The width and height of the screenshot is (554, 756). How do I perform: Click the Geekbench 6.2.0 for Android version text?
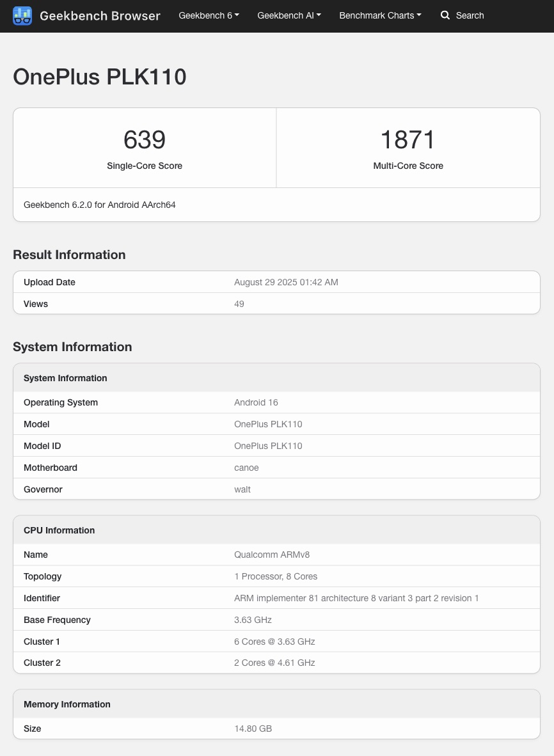100,205
